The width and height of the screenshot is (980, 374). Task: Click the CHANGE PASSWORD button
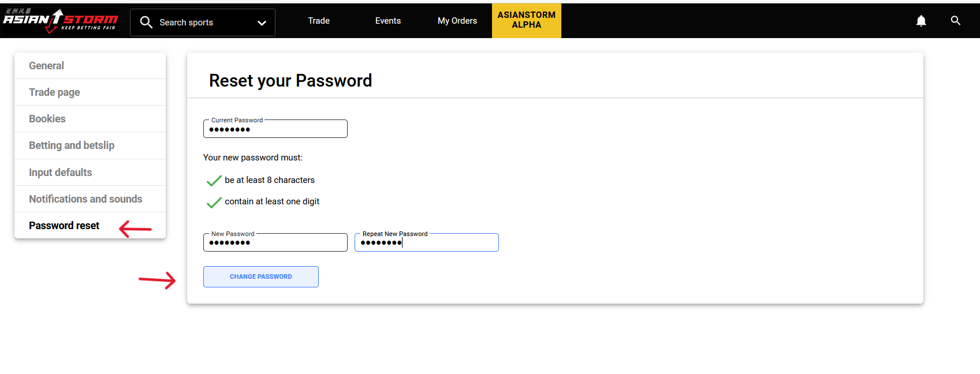click(x=261, y=276)
